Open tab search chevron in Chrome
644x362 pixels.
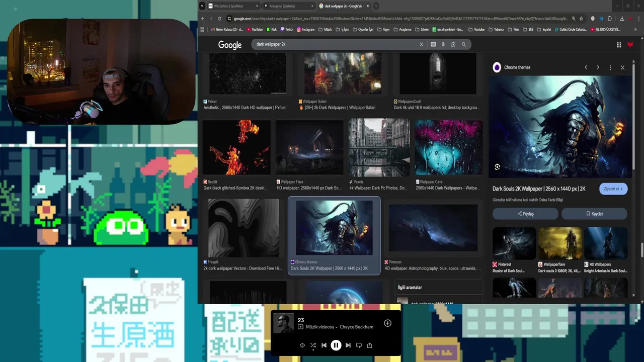click(x=202, y=6)
